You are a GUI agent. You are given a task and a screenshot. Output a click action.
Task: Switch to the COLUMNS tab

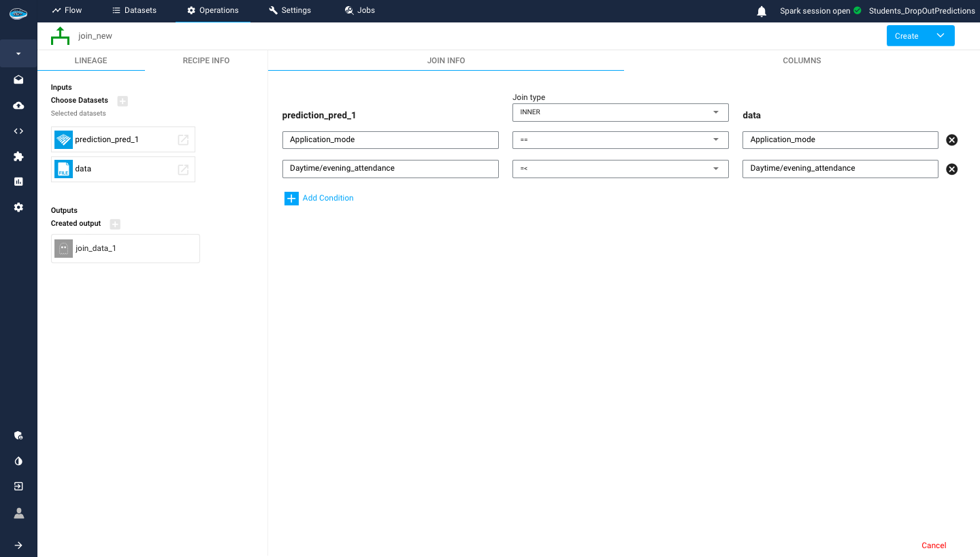pos(802,61)
